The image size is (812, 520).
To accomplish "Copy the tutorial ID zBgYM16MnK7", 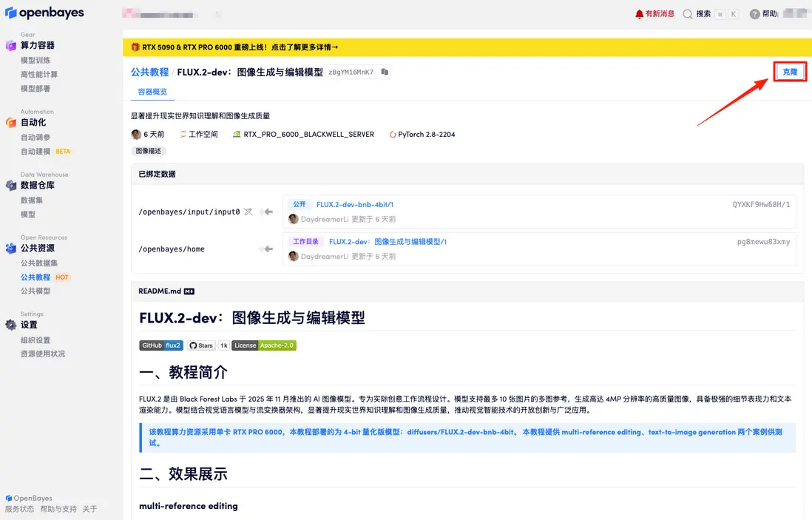I will point(385,72).
